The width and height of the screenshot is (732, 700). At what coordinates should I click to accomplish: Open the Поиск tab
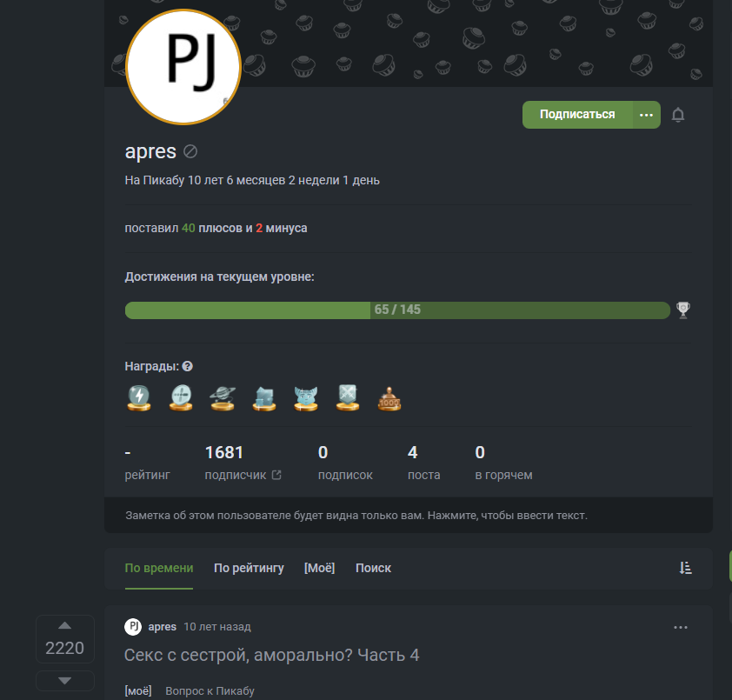[x=373, y=569]
